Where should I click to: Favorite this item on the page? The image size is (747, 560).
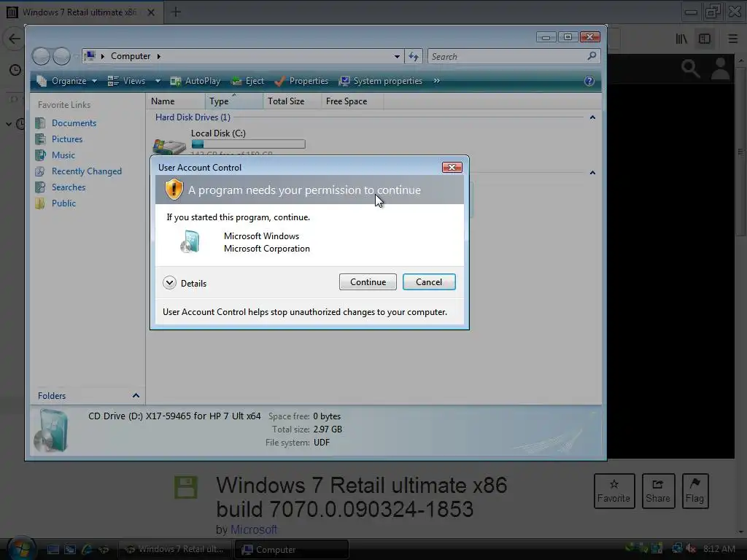pos(614,491)
